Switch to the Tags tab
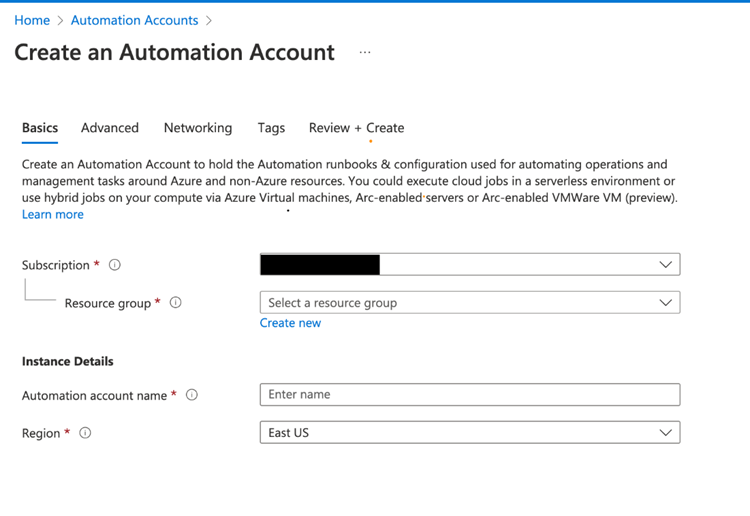The image size is (750, 516). [271, 128]
